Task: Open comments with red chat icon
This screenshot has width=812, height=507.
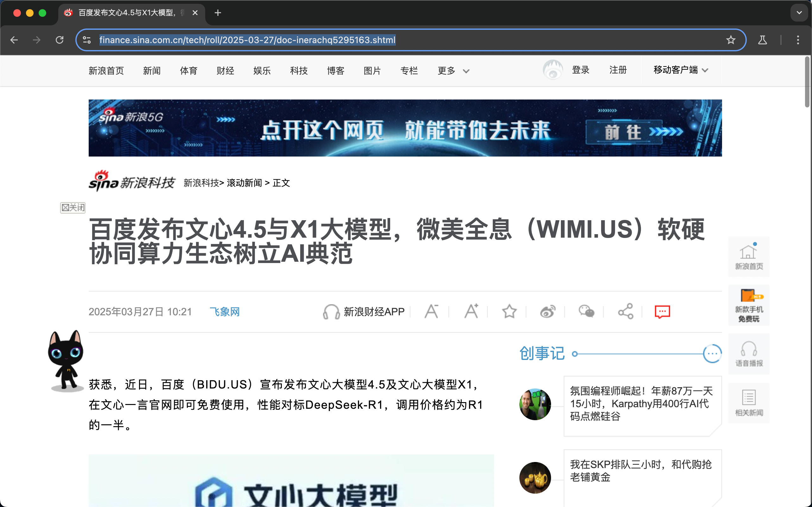Action: [x=662, y=311]
